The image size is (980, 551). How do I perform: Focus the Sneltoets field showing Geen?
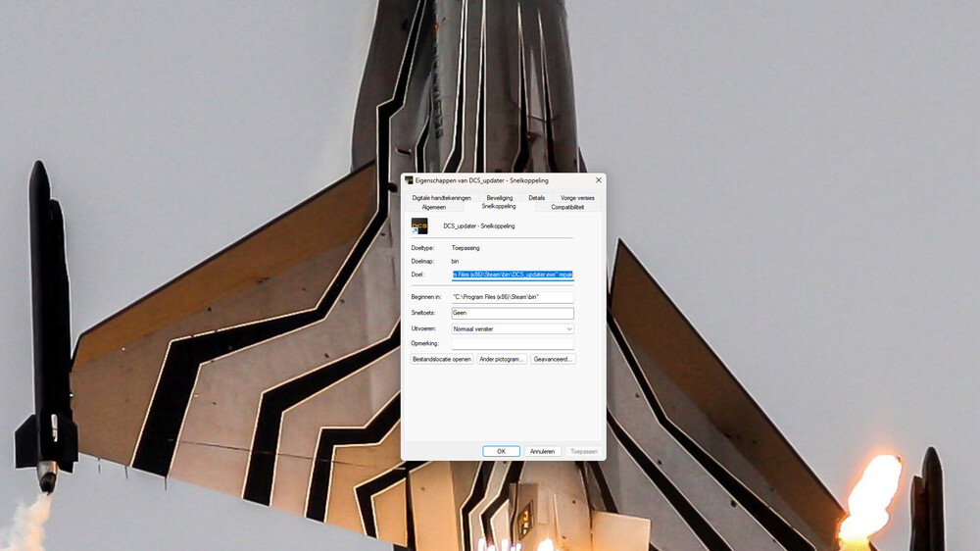513,313
